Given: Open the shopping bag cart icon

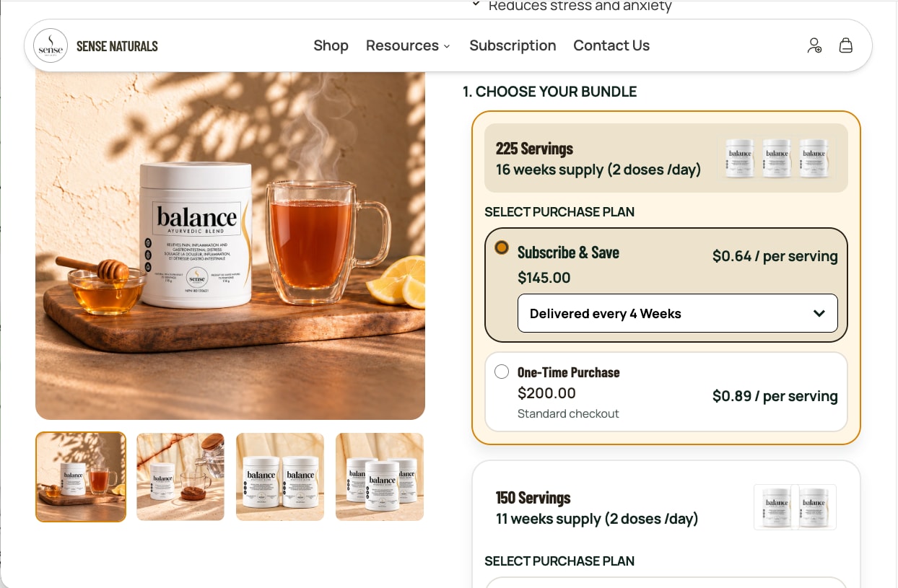Looking at the screenshot, I should 846,45.
